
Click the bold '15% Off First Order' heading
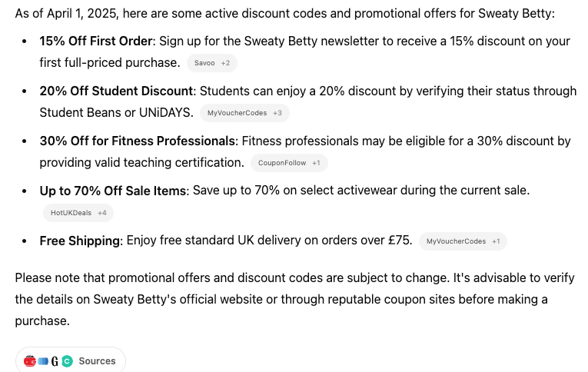pos(96,42)
